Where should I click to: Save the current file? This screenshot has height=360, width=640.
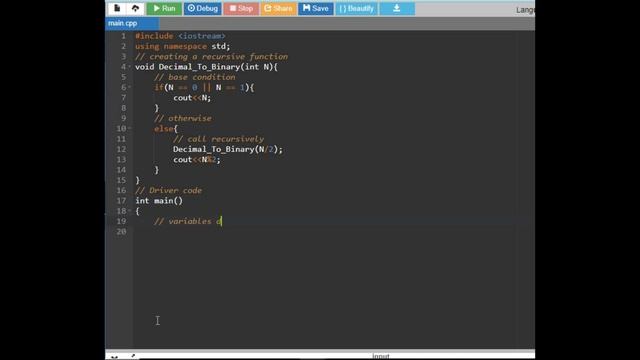point(316,8)
